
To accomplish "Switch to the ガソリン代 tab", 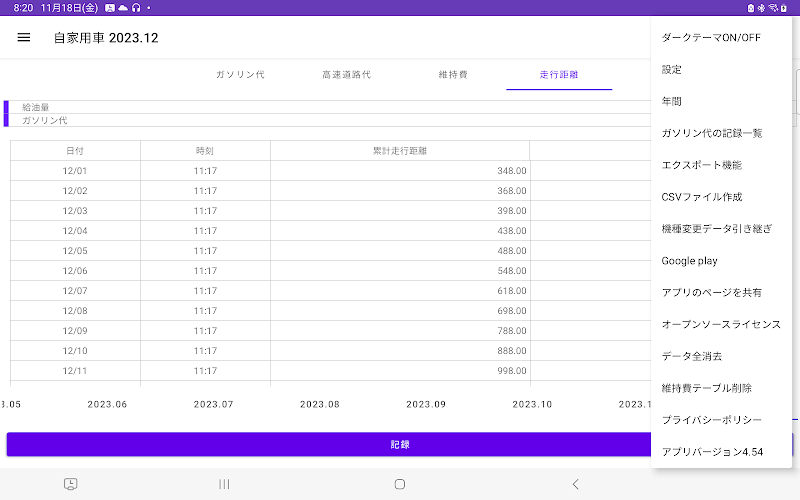I will (x=240, y=75).
